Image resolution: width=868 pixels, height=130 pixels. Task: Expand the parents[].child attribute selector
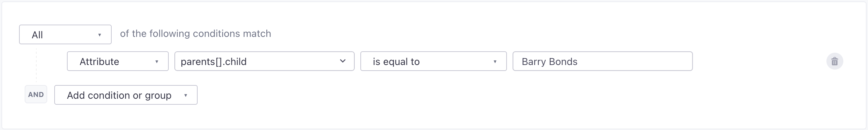pyautogui.click(x=265, y=61)
